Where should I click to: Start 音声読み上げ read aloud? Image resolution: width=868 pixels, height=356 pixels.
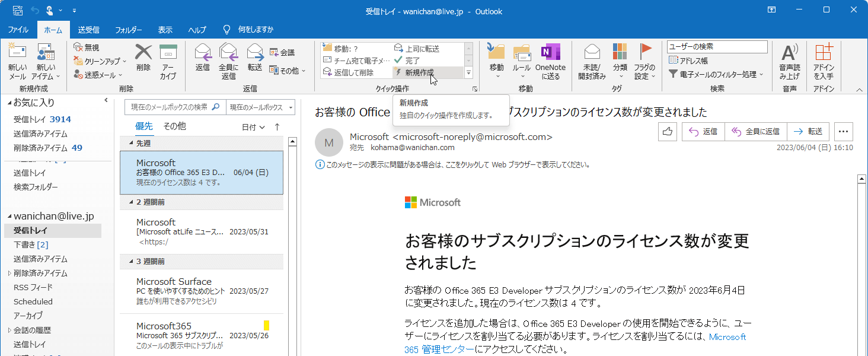click(x=789, y=62)
